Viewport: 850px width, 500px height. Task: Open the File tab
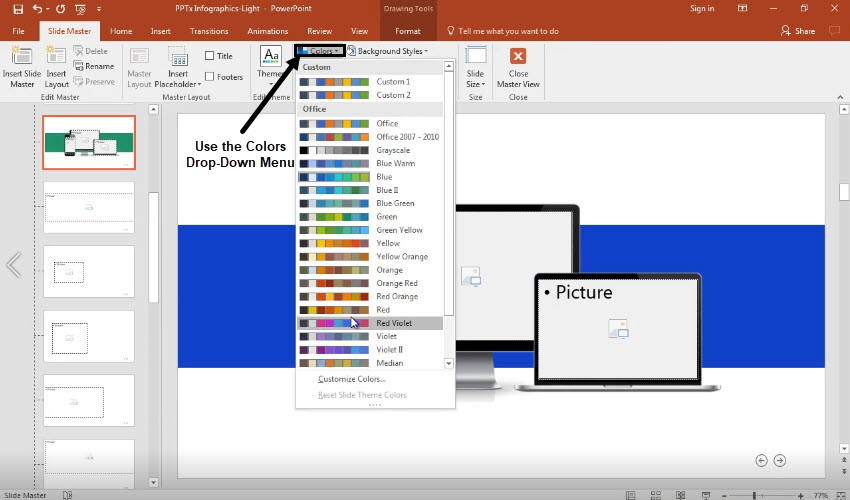[18, 31]
